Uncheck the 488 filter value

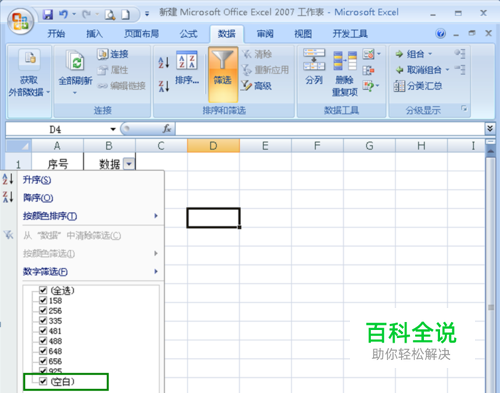pyautogui.click(x=43, y=341)
